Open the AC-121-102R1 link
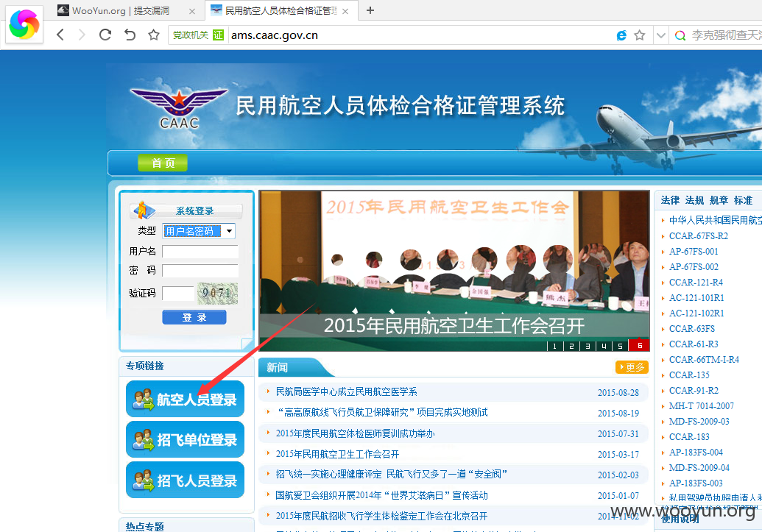Image resolution: width=762 pixels, height=532 pixels. 696,313
